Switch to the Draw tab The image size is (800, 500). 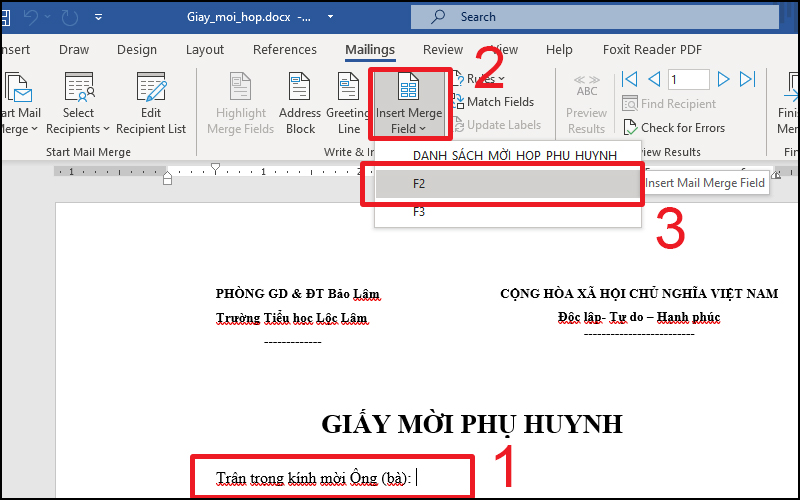[x=74, y=49]
